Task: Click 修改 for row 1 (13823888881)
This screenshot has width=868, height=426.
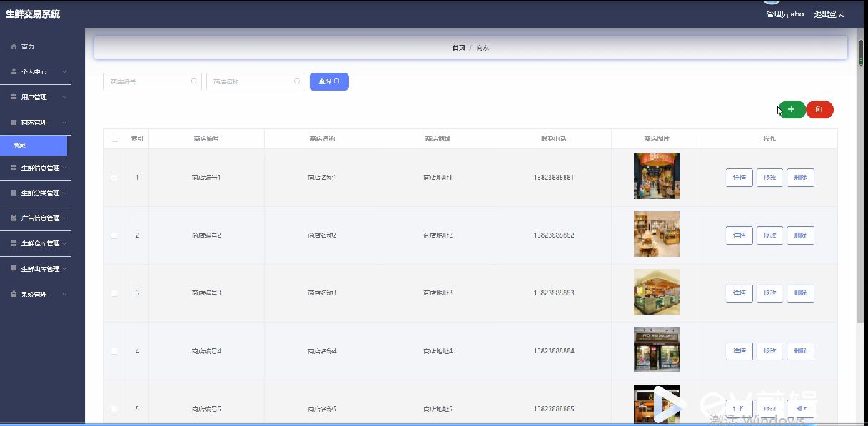Action: point(769,177)
